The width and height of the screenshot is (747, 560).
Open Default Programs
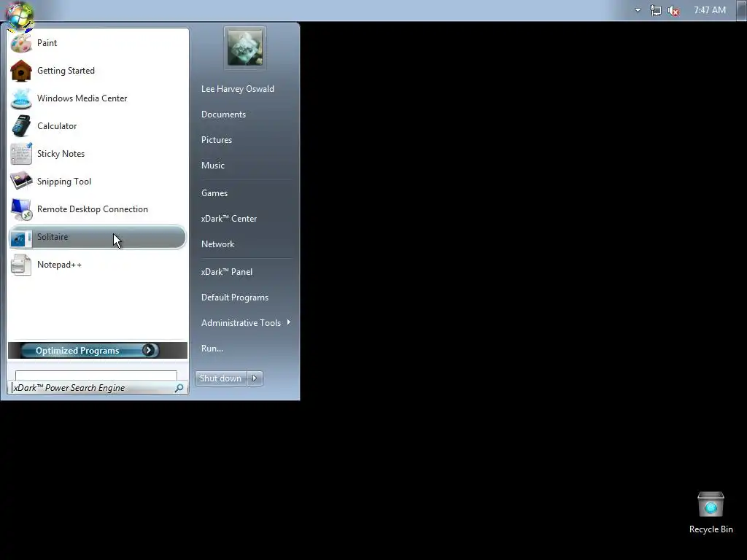coord(235,297)
